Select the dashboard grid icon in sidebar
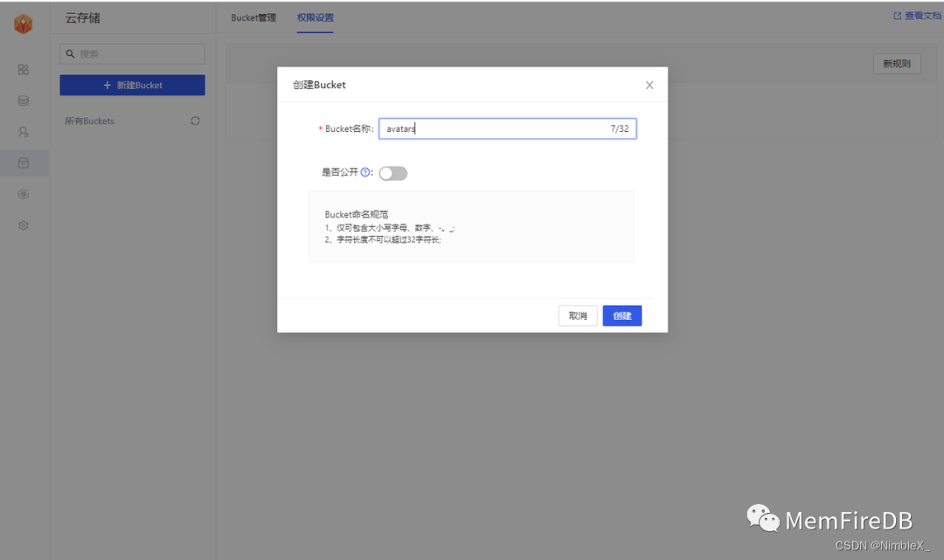 [24, 69]
